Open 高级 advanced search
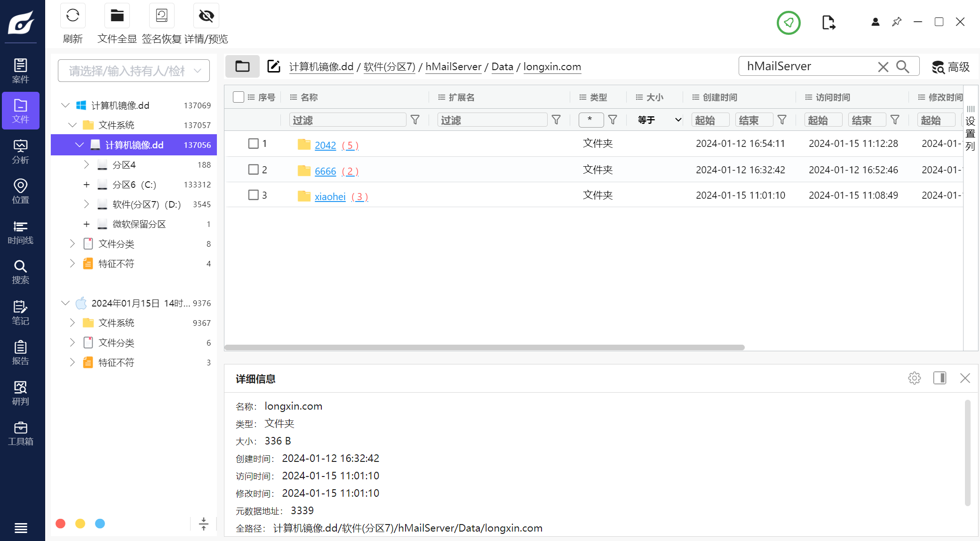 [x=951, y=67]
